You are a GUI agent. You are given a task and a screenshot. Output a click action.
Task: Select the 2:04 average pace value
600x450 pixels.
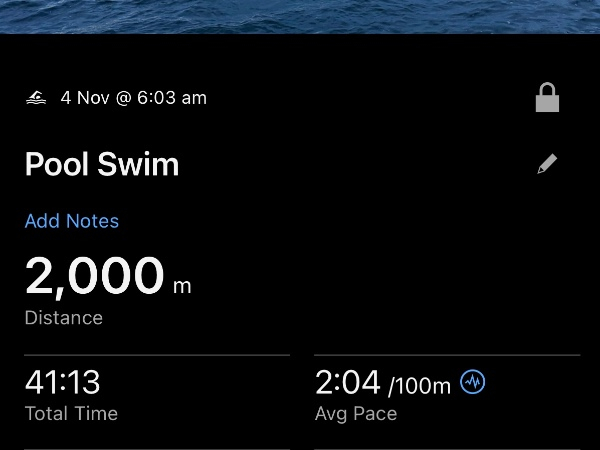click(x=348, y=382)
